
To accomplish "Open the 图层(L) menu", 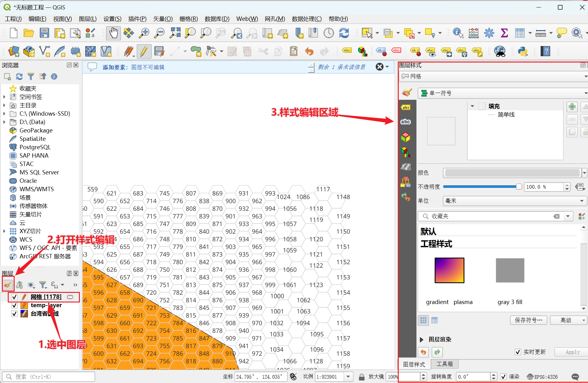I will pyautogui.click(x=88, y=19).
